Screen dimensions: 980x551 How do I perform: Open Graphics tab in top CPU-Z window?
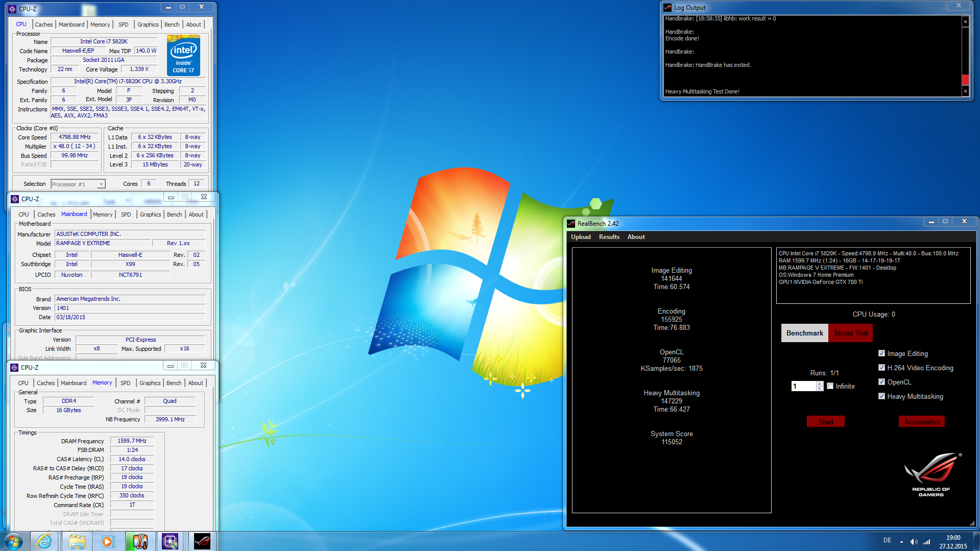148,25
